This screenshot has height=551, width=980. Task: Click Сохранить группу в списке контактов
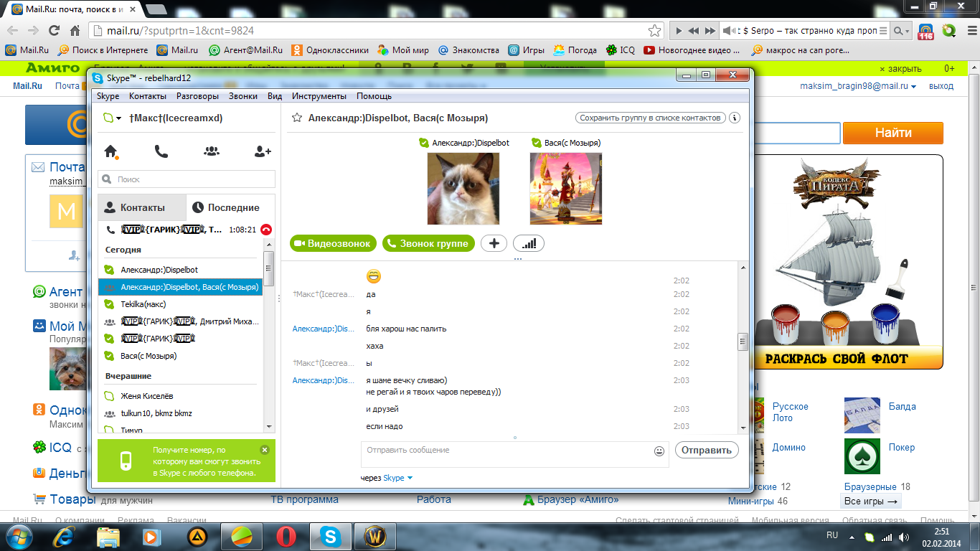point(651,118)
